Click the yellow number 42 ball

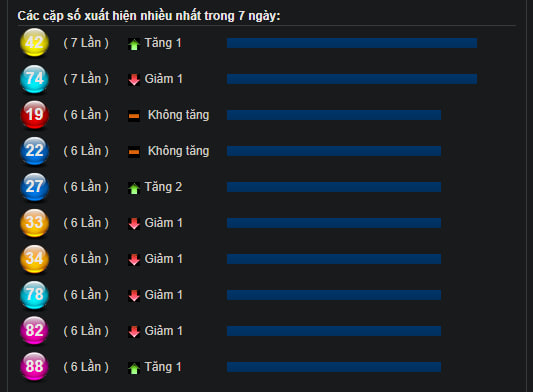(x=34, y=42)
